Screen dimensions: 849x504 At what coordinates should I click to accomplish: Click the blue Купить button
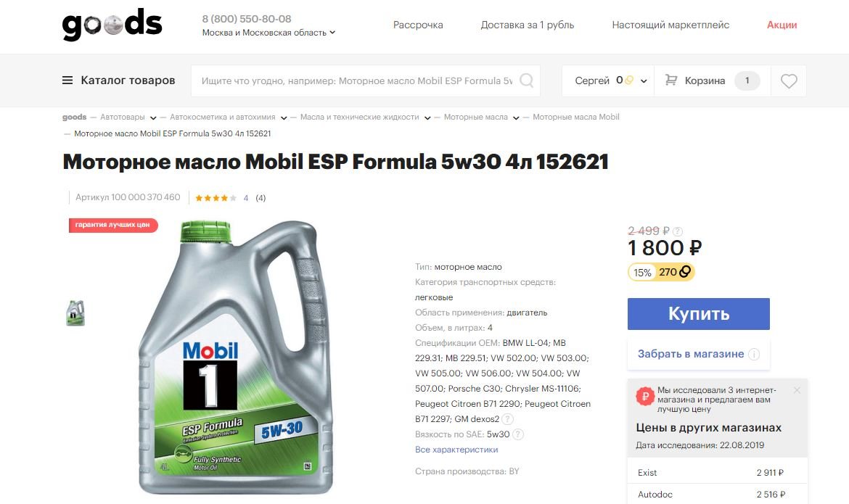(x=699, y=314)
